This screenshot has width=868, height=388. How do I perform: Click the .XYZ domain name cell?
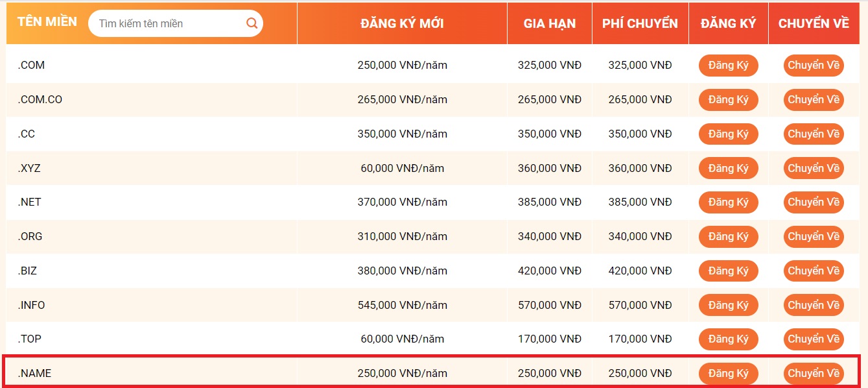[x=29, y=169]
